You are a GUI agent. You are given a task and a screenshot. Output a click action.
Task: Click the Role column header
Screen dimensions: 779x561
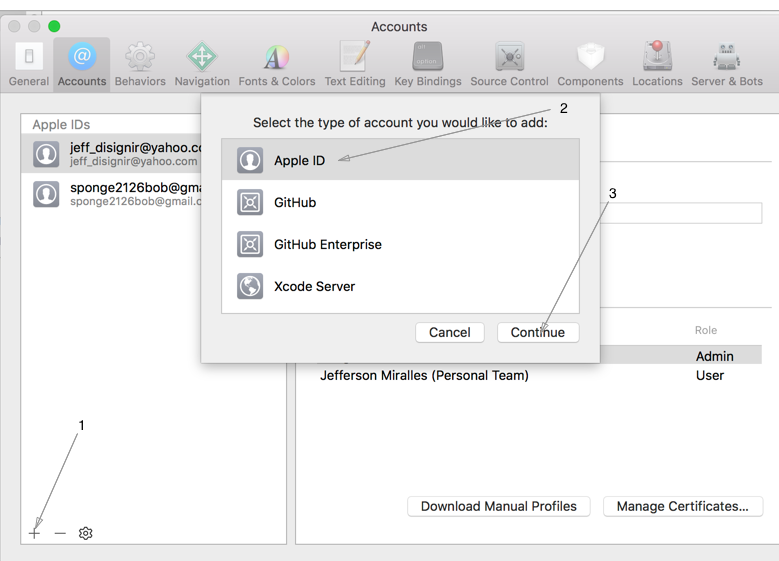pos(705,330)
